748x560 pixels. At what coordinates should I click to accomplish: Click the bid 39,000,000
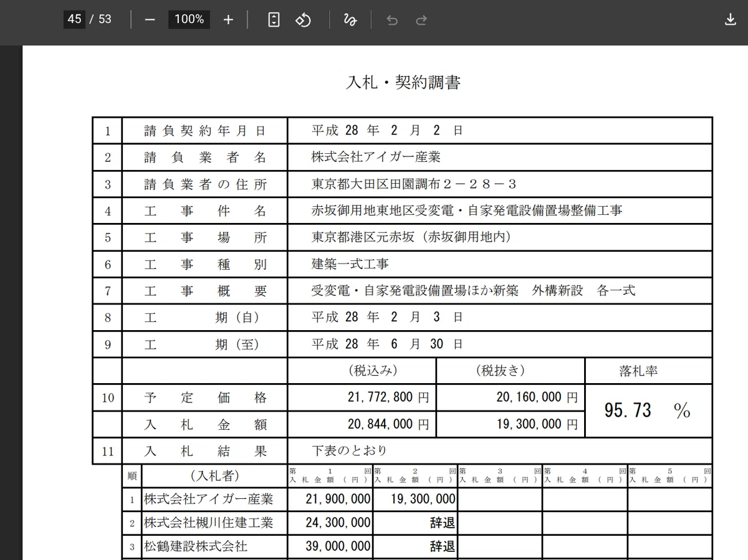point(338,546)
